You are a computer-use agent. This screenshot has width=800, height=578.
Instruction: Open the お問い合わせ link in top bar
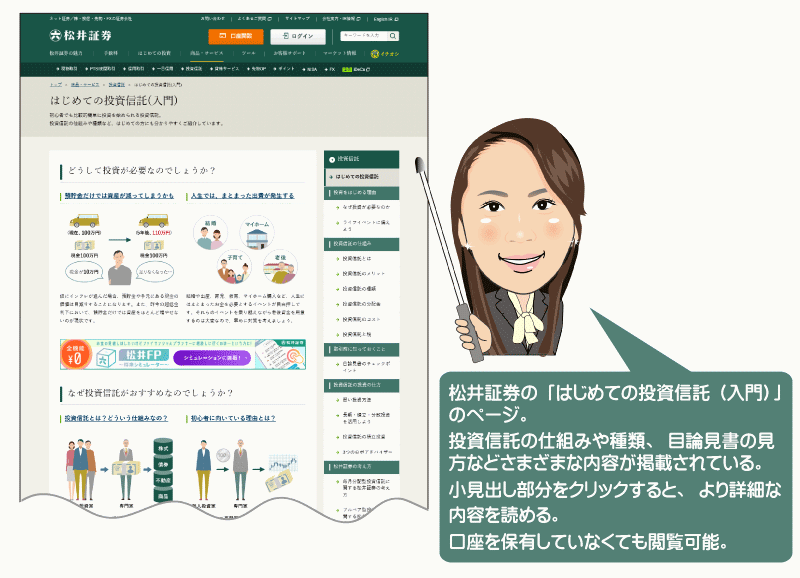point(212,19)
